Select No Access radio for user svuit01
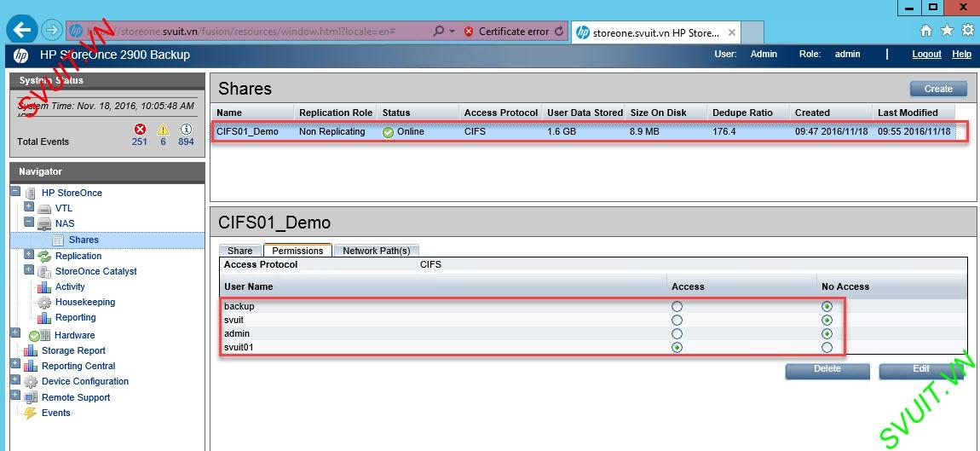 click(x=827, y=347)
